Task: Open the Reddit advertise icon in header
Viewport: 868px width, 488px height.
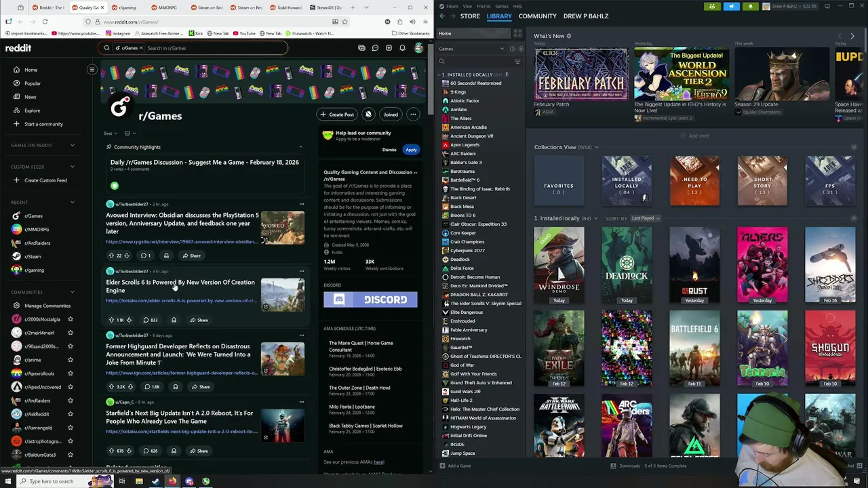Action: 361,48
